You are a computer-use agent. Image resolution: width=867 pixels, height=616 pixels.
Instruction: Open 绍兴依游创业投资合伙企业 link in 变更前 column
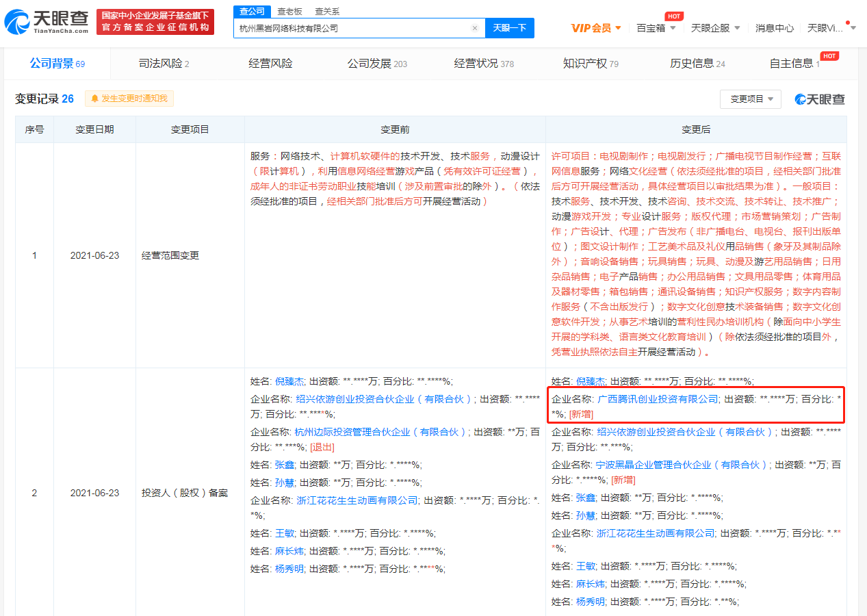pos(384,399)
